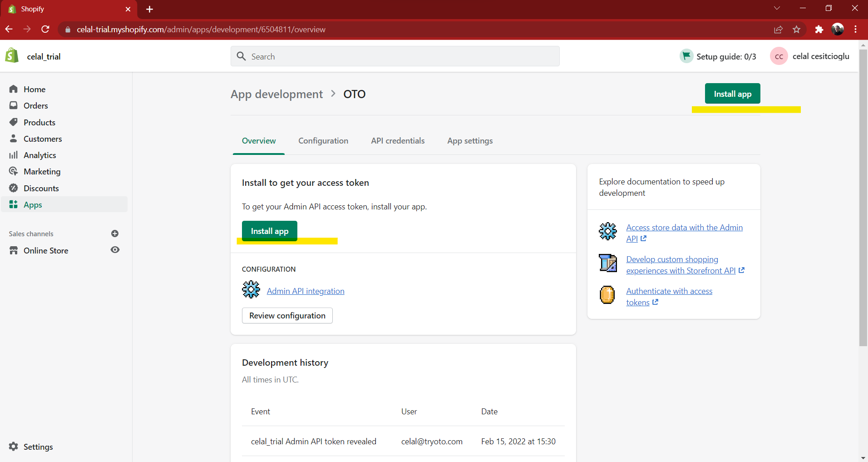Click the Development history heading

pyautogui.click(x=285, y=363)
